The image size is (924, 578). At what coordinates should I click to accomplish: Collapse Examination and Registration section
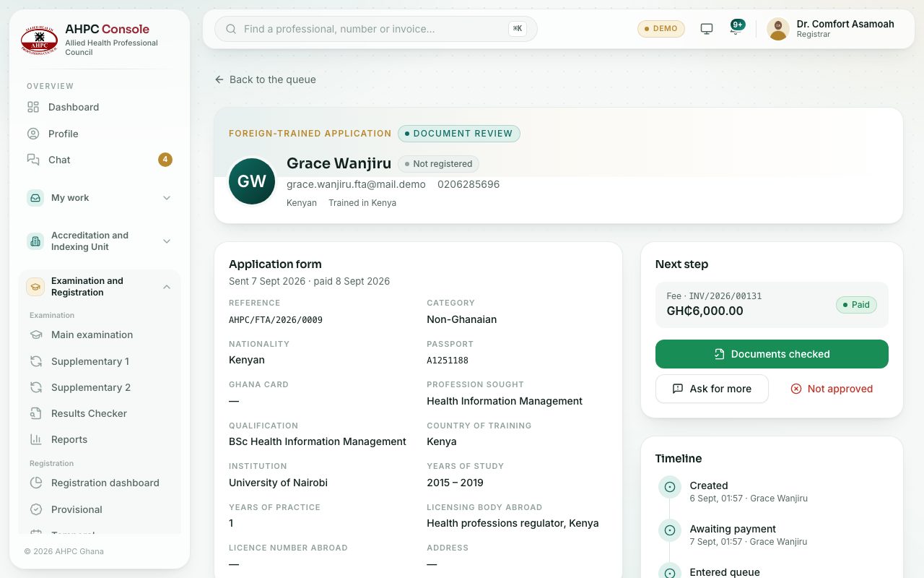(x=100, y=287)
